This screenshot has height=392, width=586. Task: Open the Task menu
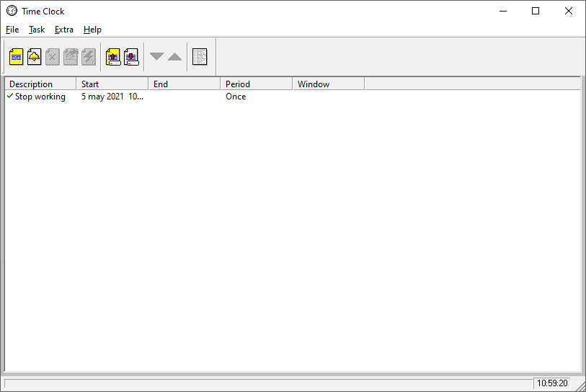click(x=37, y=30)
